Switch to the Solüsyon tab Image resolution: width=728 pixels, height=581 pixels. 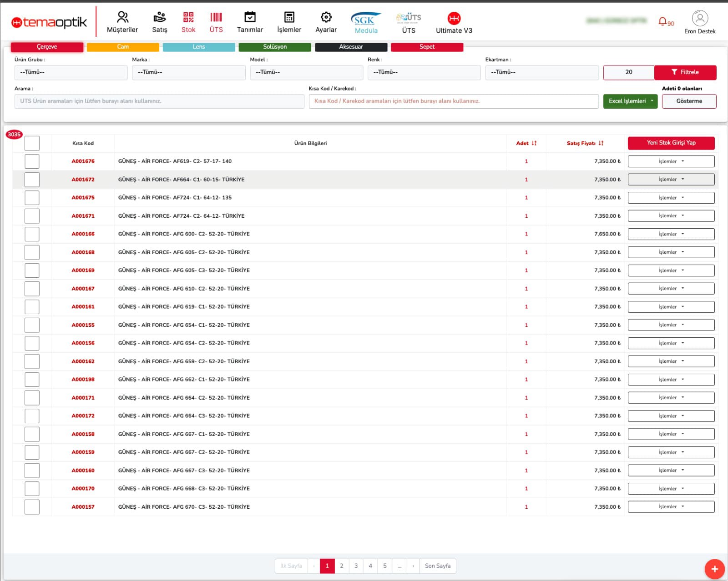275,47
